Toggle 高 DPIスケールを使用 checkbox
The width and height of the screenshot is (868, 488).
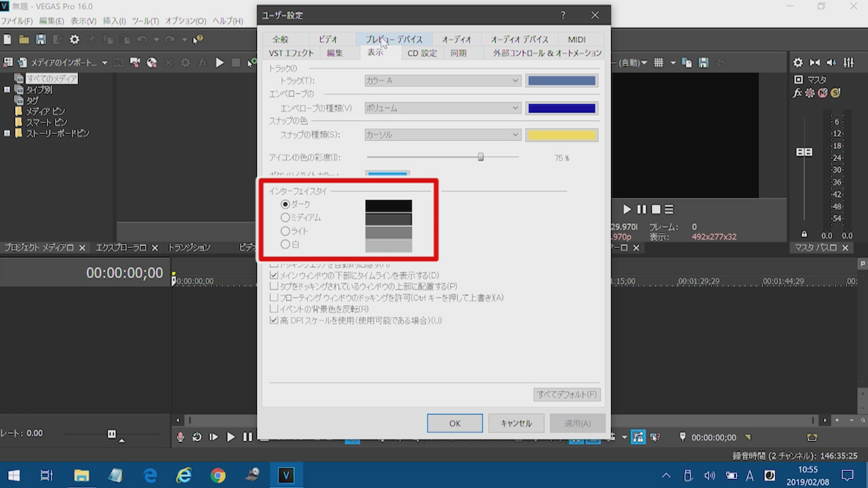tap(274, 320)
